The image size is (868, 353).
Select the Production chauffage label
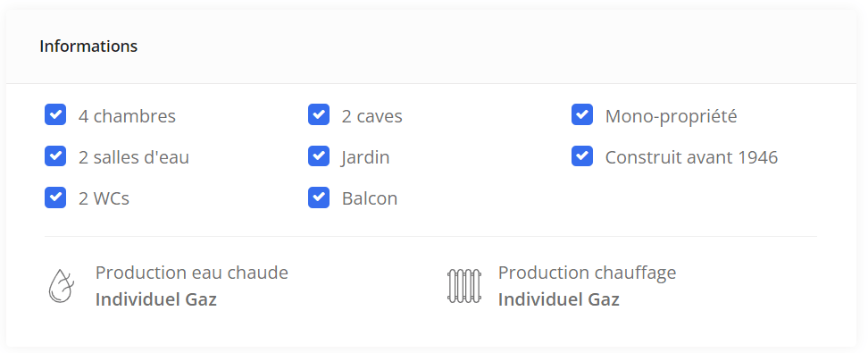[x=588, y=273]
